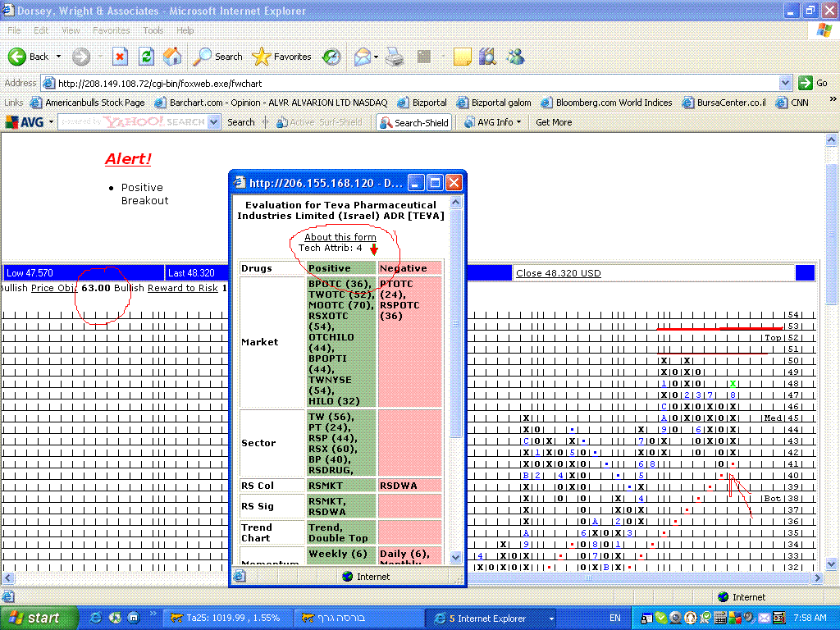Viewport: 840px width, 630px height.
Task: Open the Edit menu
Action: tap(41, 30)
